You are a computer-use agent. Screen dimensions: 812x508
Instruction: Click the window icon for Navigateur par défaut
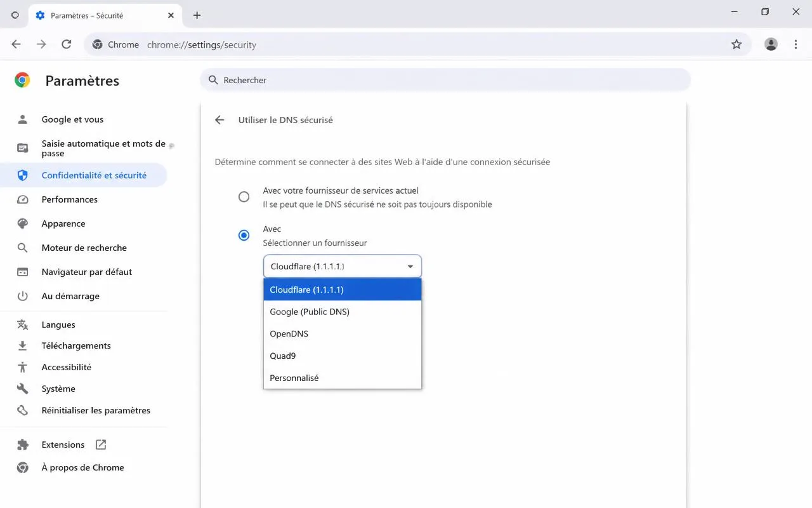(23, 272)
